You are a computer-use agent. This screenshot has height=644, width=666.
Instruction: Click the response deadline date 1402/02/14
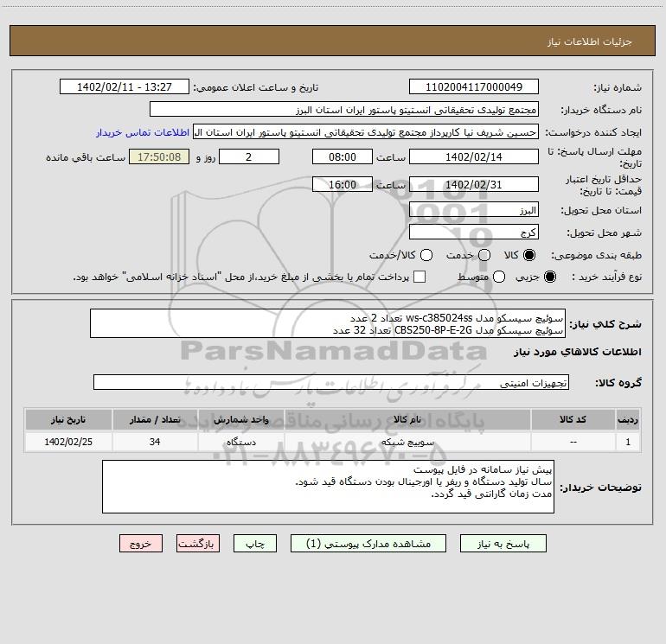pyautogui.click(x=474, y=156)
